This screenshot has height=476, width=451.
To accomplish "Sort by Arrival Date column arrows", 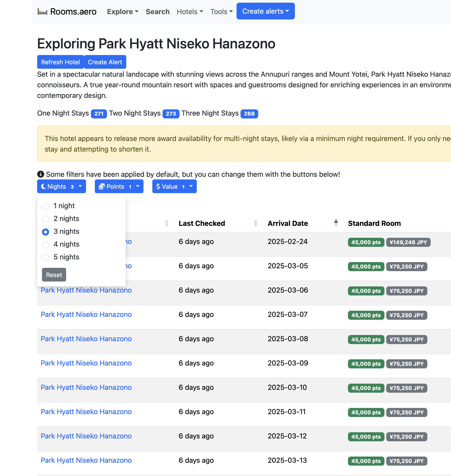I will [x=336, y=223].
